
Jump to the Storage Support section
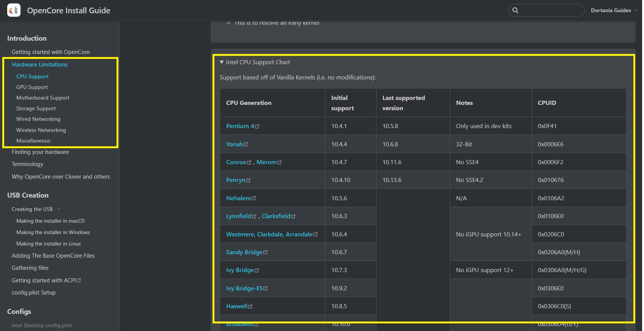pos(36,108)
